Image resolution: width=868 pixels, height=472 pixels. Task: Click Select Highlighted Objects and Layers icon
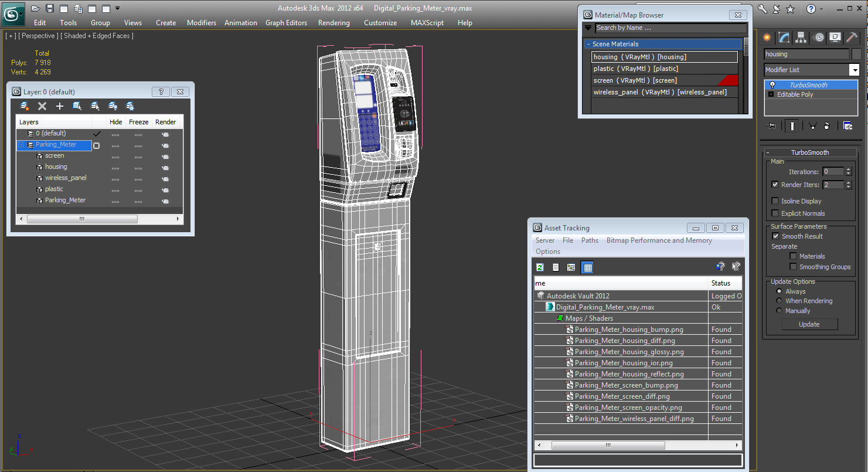tap(77, 106)
